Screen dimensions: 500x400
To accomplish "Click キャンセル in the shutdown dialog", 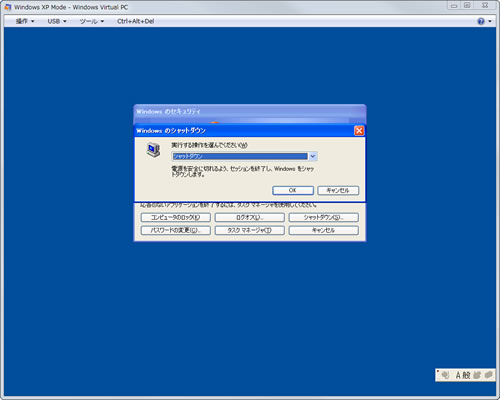I will (x=338, y=190).
